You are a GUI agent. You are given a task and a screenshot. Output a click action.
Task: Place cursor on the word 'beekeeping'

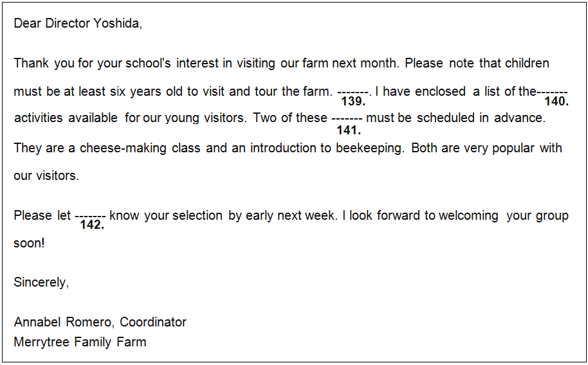(369, 148)
